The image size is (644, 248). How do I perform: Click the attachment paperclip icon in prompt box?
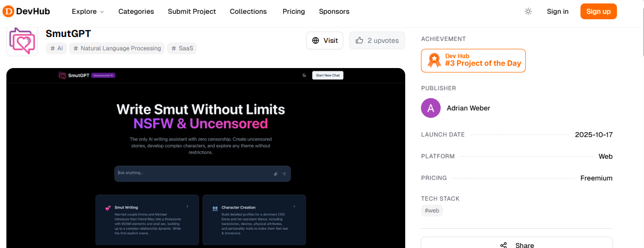coord(276,174)
